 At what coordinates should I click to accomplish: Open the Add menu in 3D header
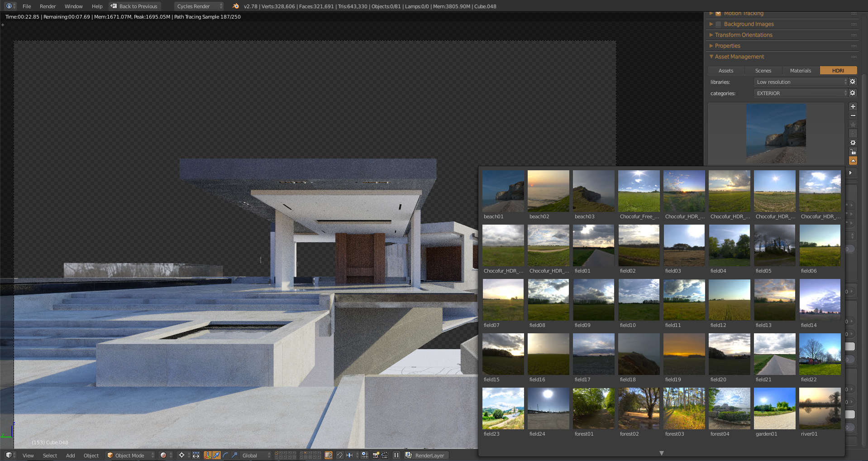71,456
